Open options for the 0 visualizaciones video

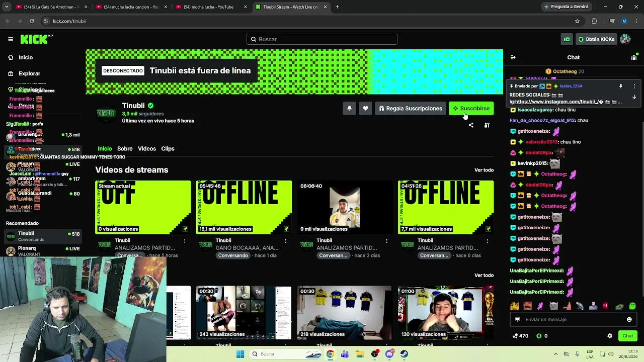(185, 241)
